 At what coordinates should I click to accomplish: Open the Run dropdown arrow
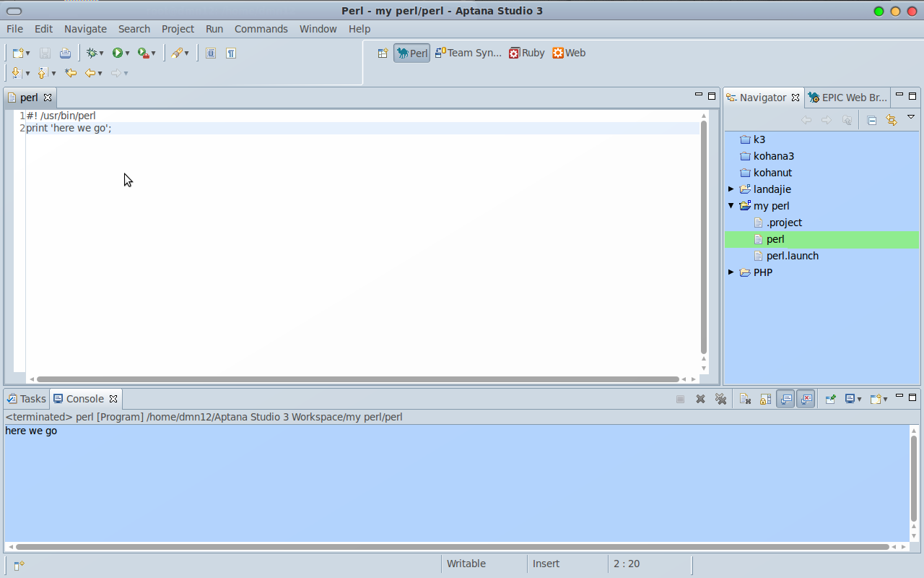tap(127, 53)
